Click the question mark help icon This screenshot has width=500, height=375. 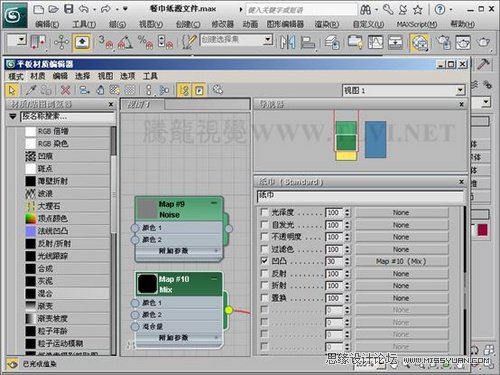click(x=440, y=10)
